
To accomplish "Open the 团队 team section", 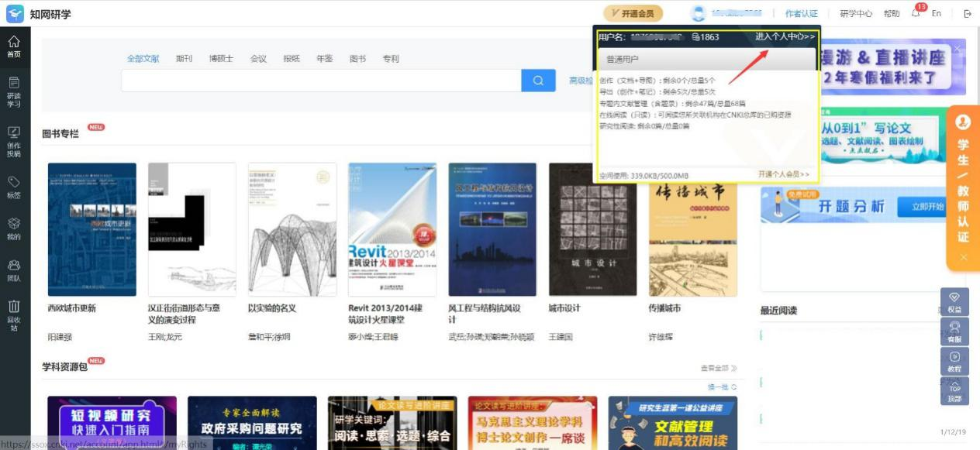I will [14, 270].
